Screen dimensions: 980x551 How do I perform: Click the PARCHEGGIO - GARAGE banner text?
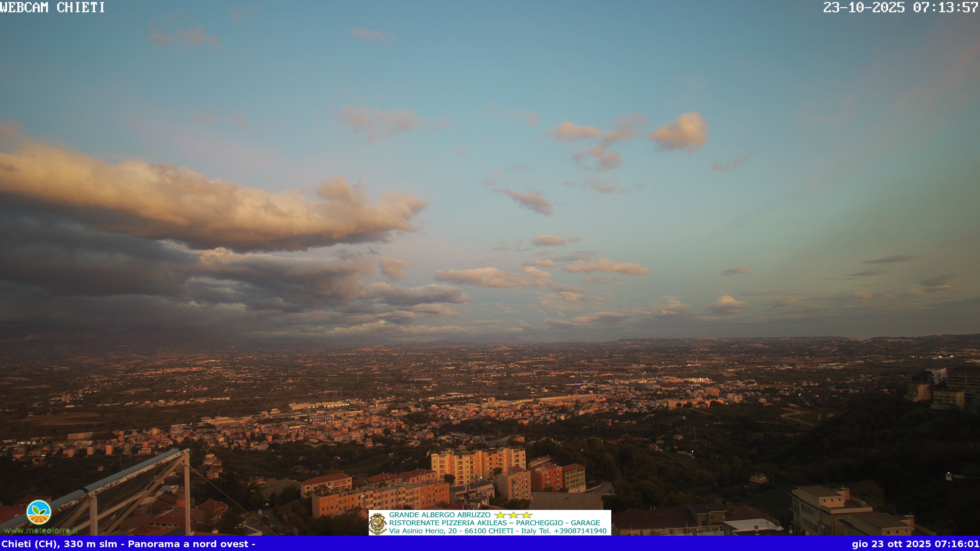pos(558,523)
